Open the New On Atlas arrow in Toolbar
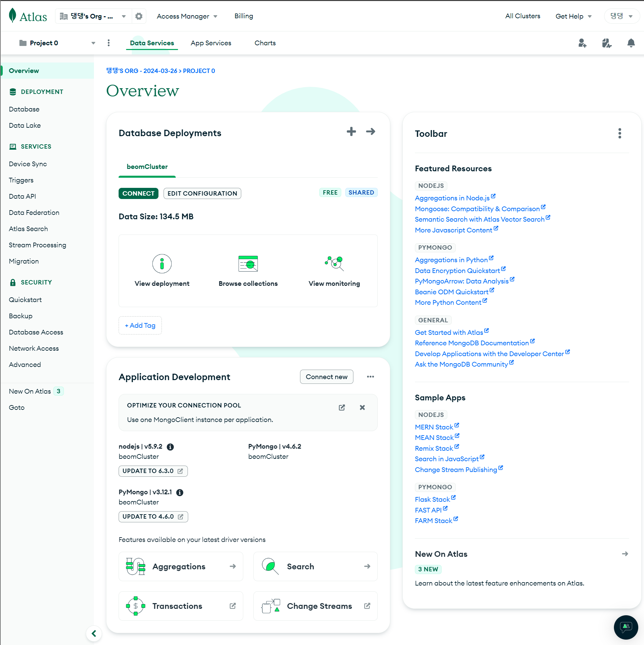Image resolution: width=644 pixels, height=645 pixels. 625,554
